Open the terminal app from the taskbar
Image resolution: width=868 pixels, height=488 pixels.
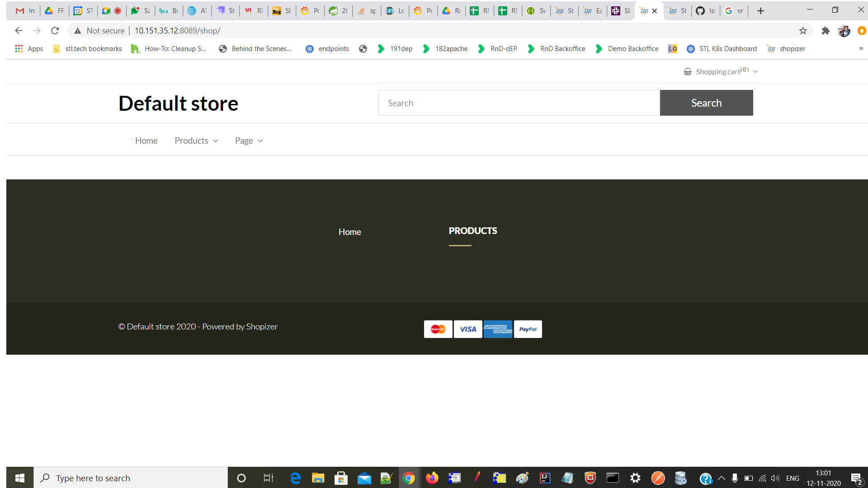click(613, 478)
